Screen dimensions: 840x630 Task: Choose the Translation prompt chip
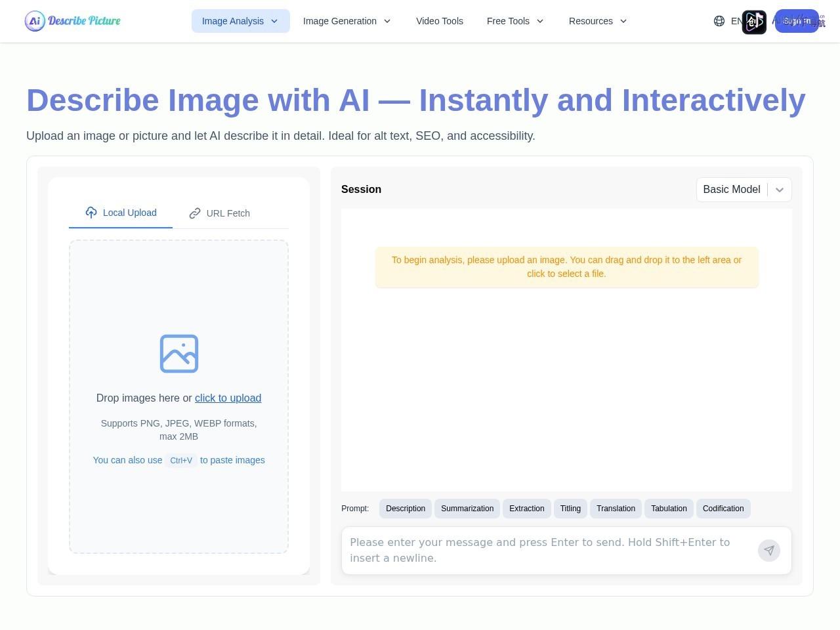[616, 509]
